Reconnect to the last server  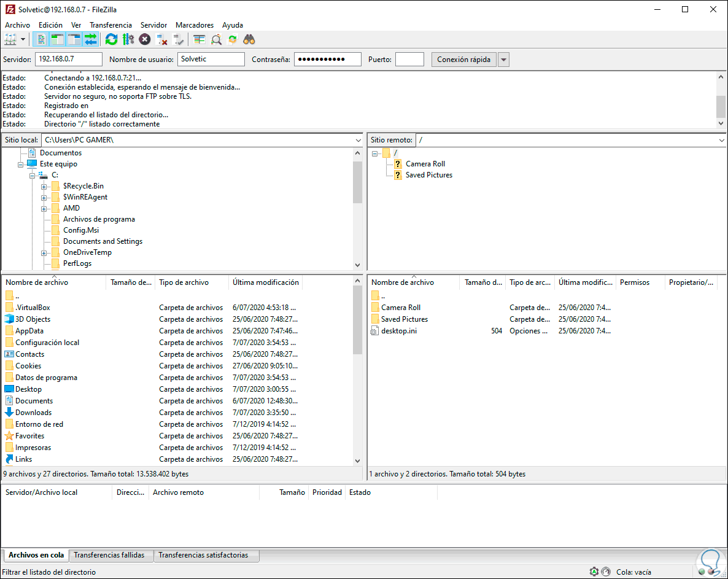178,39
